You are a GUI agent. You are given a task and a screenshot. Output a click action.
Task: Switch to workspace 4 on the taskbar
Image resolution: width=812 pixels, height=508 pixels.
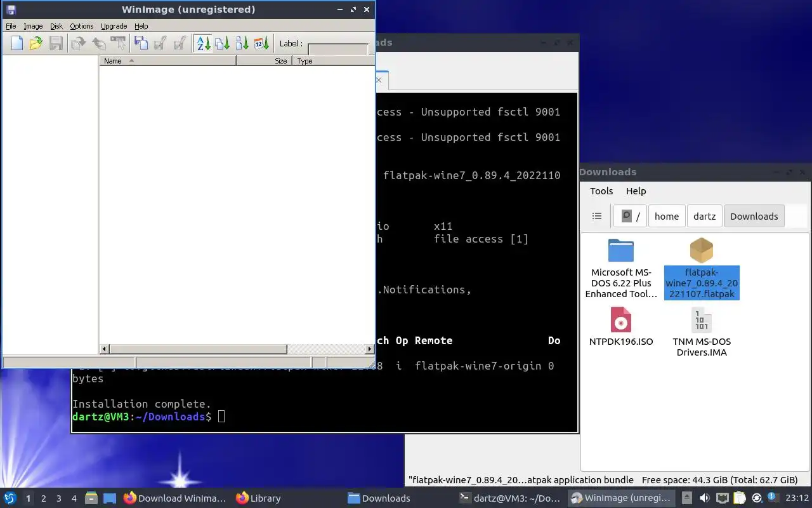74,498
